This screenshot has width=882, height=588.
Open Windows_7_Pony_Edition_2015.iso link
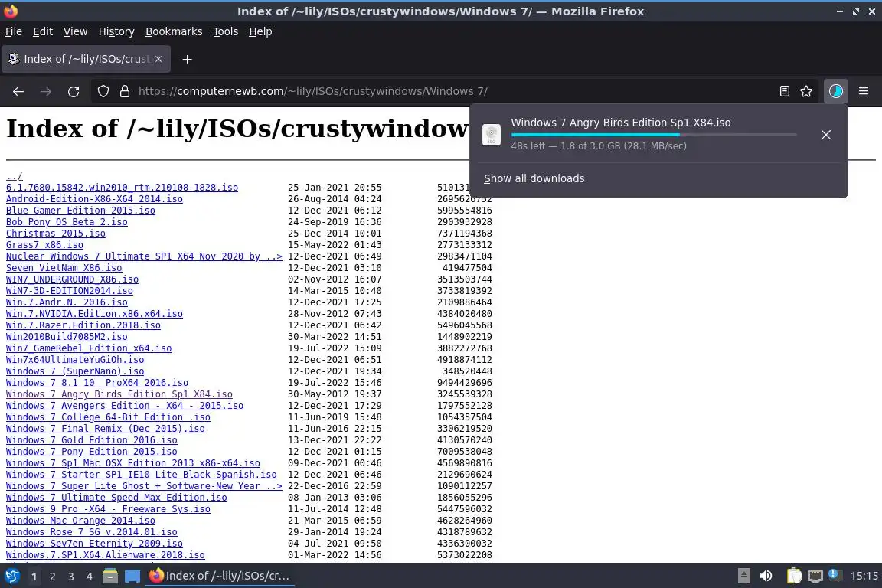[92, 452]
